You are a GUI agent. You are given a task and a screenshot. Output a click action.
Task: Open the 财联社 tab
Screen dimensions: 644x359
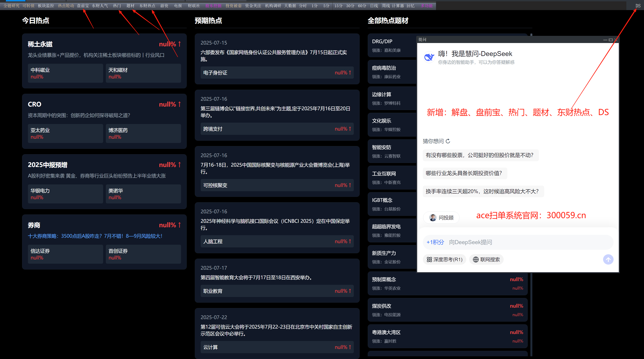click(194, 6)
